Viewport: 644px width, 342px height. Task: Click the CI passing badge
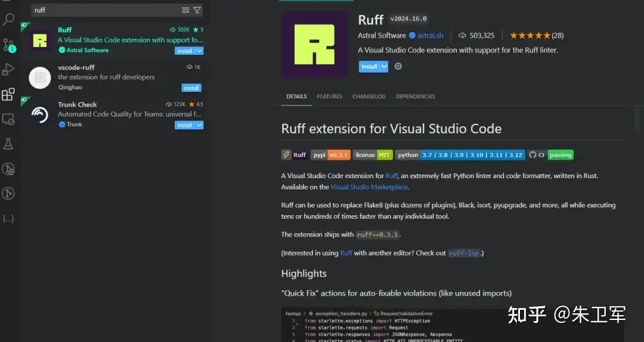551,155
